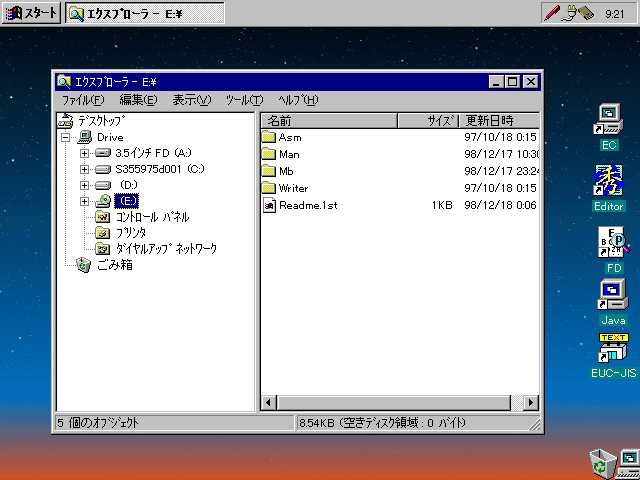Expand the 3.5インチ FD (A:) node
The height and width of the screenshot is (480, 640).
(84, 153)
